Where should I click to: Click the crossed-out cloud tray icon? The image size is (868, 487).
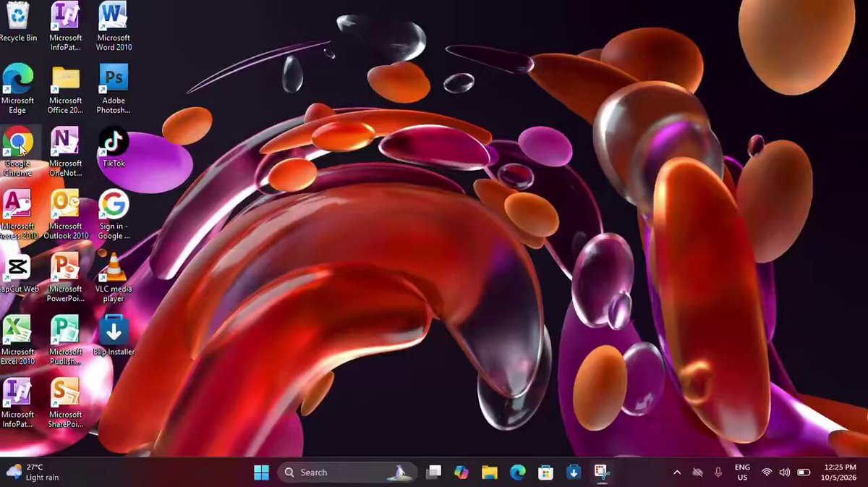[697, 473]
